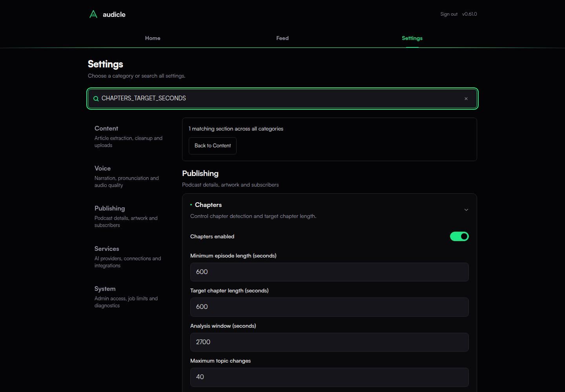Click the version number v0.61.0
The width and height of the screenshot is (565, 392).
click(x=470, y=14)
